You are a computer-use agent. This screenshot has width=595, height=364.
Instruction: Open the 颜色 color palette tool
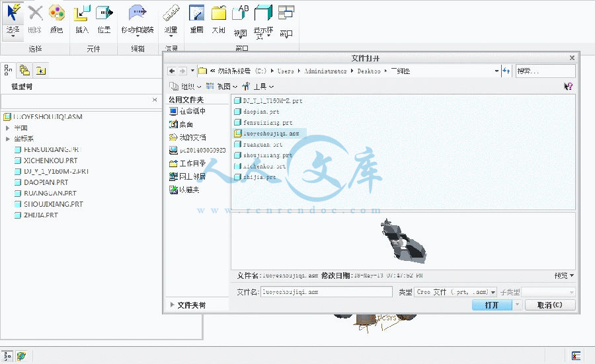coord(57,19)
